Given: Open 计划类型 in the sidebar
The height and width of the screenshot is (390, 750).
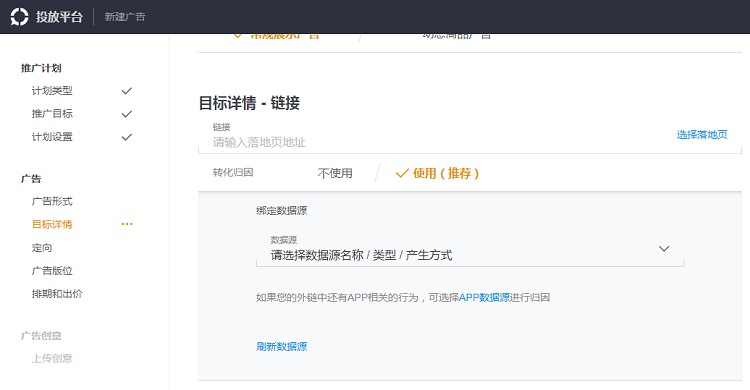Looking at the screenshot, I should (52, 90).
